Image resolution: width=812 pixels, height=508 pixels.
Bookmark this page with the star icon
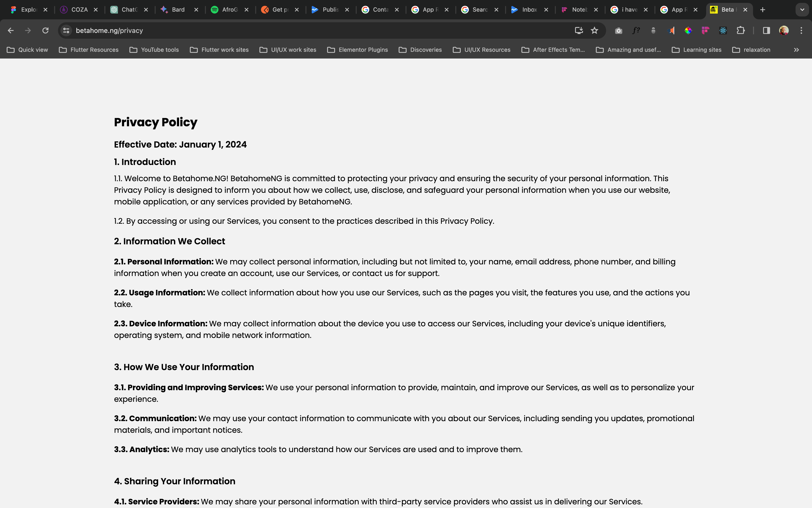(x=594, y=30)
